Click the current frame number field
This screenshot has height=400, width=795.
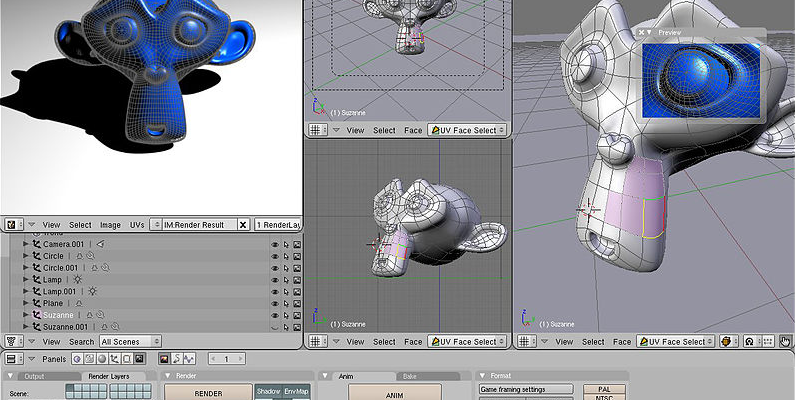coord(228,359)
